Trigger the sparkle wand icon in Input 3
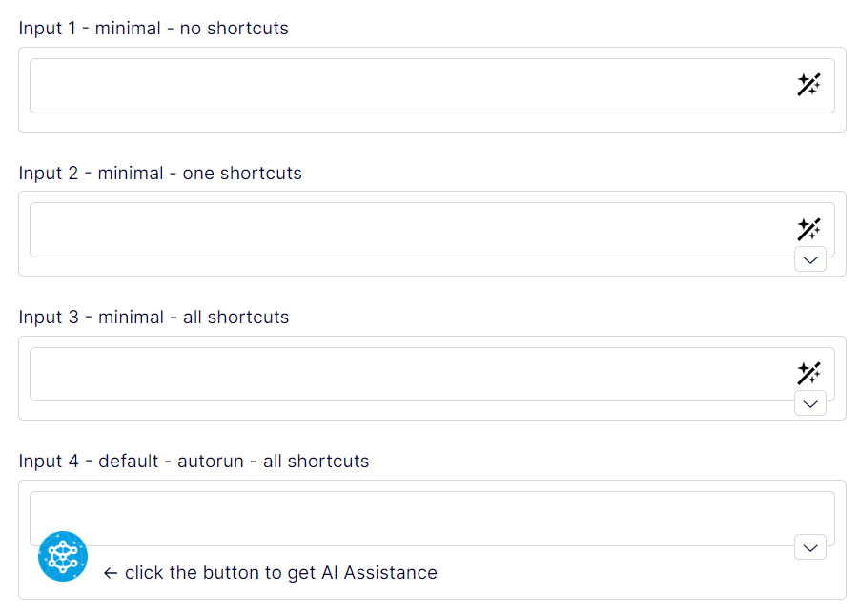This screenshot has height=616, width=859. point(808,373)
